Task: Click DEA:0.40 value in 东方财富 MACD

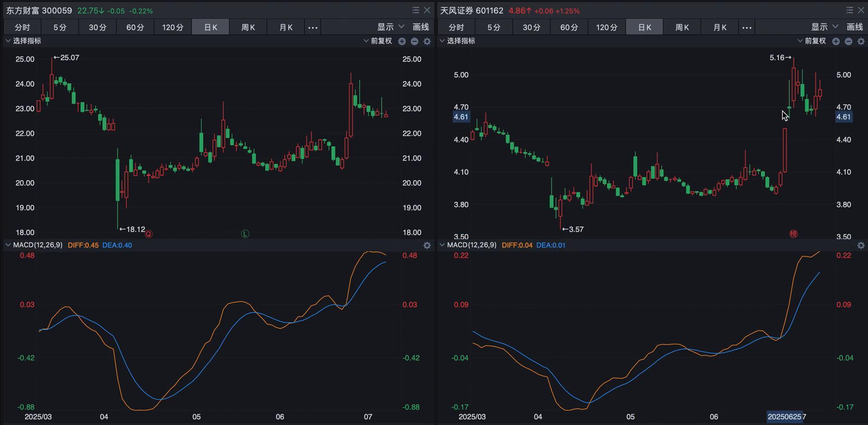Action: pyautogui.click(x=117, y=245)
